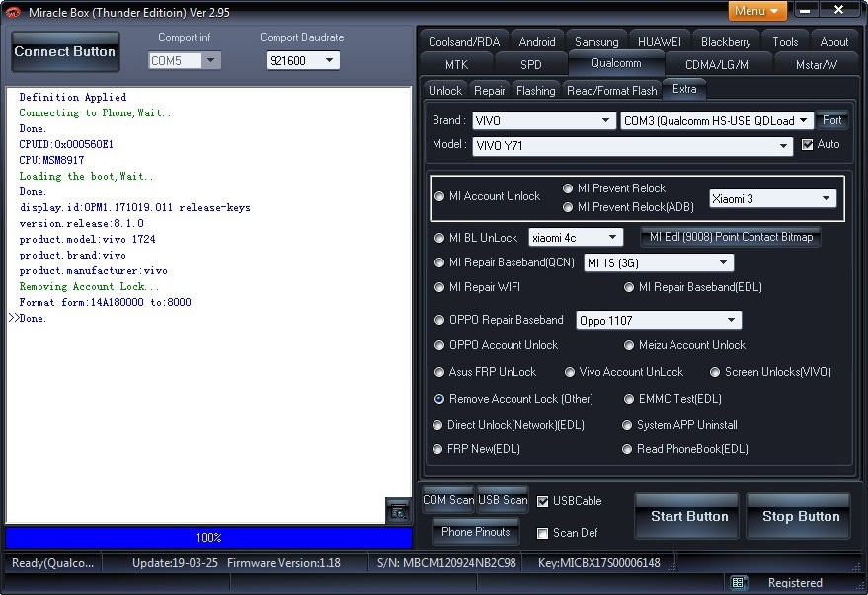Screen dimensions: 868x595
Task: Switch to the Coolsand/RDA tab
Action: pyautogui.click(x=464, y=42)
